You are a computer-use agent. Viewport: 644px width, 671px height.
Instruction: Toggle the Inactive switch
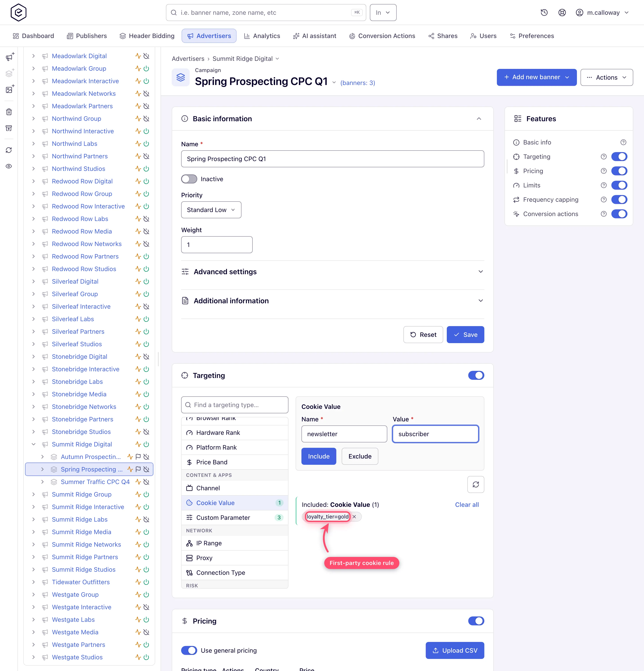[189, 179]
